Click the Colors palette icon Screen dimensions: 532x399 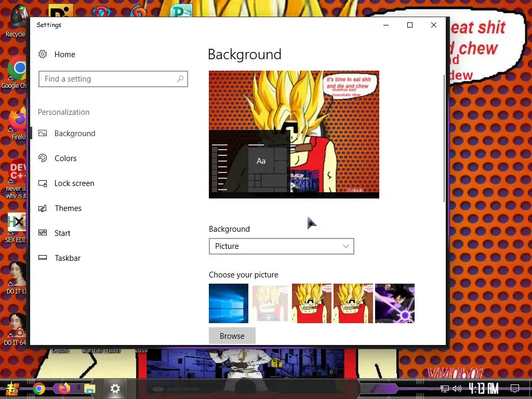(43, 158)
